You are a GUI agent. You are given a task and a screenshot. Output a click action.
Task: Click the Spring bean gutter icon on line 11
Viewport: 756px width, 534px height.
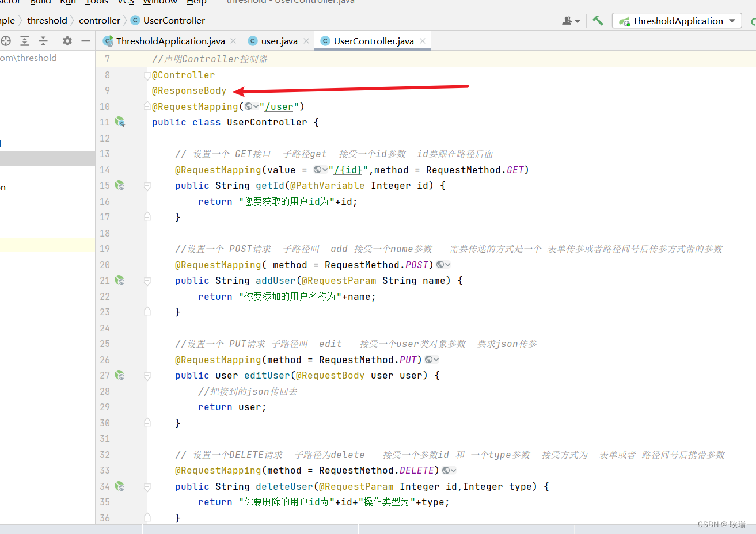click(119, 122)
